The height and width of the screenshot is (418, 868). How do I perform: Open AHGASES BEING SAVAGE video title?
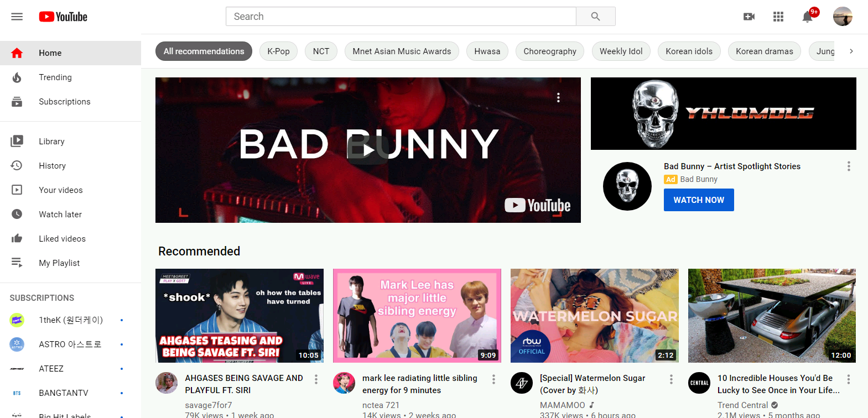pos(244,384)
